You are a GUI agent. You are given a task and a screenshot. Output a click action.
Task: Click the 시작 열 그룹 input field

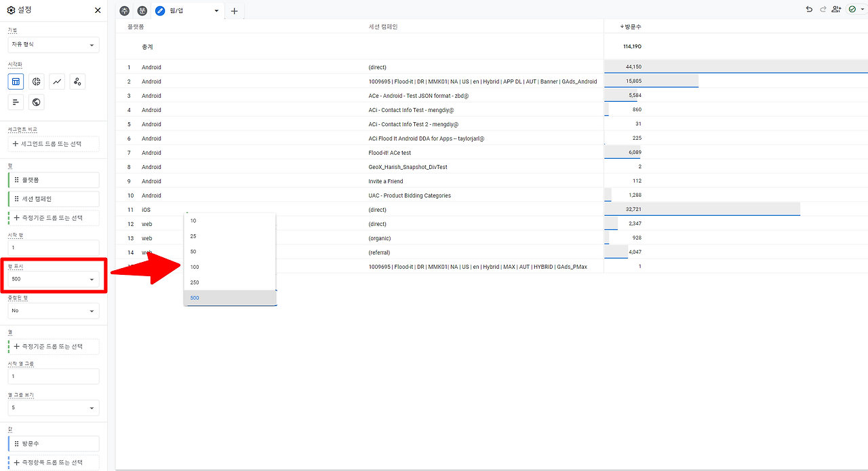click(53, 376)
